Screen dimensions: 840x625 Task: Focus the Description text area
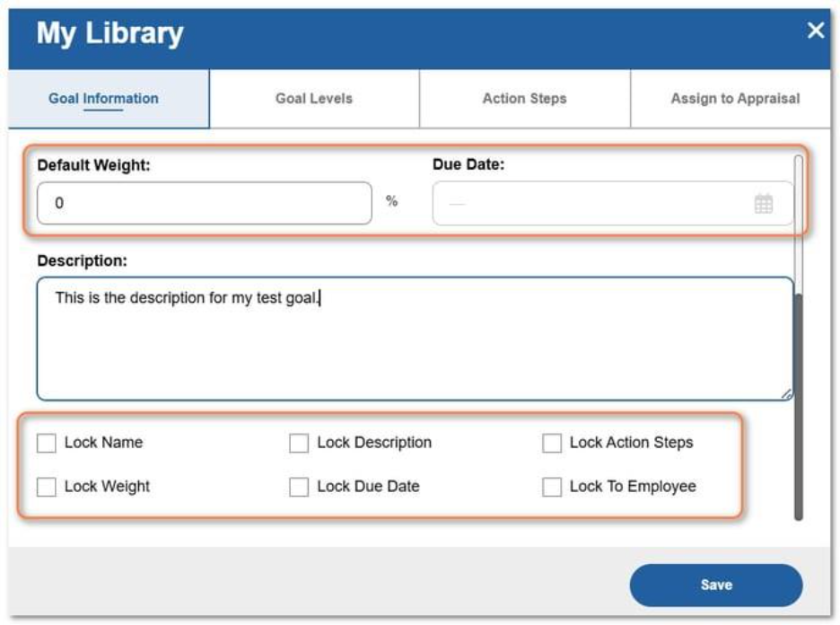(416, 339)
